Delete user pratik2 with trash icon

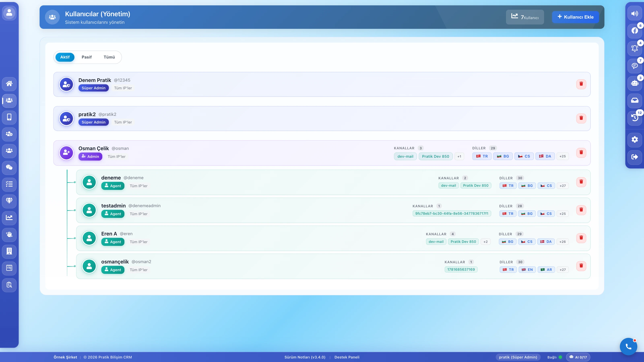coord(581,118)
